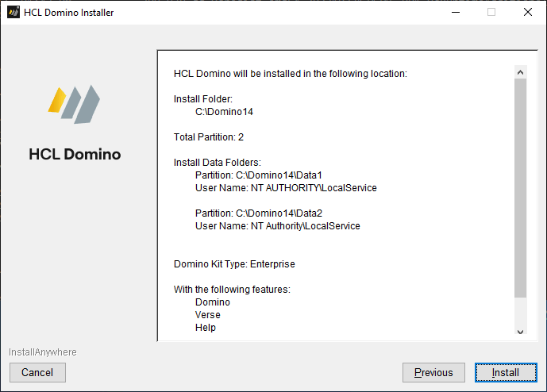Click 'User Name: NT AUTHORITY\LocalService' line
The image size is (547, 392).
click(286, 187)
